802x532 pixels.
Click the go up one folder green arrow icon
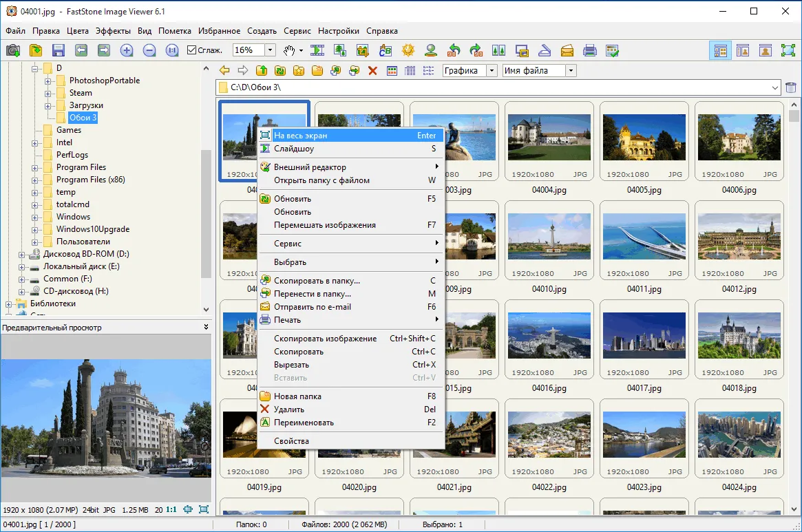point(262,71)
